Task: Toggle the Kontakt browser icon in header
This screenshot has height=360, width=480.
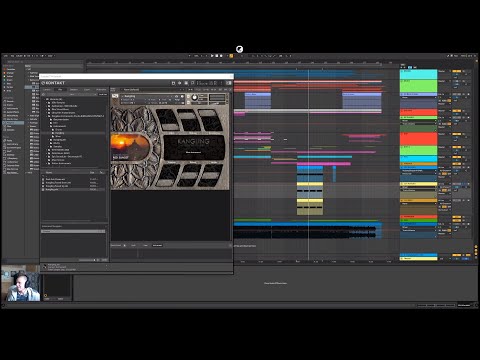Action: 173,83
